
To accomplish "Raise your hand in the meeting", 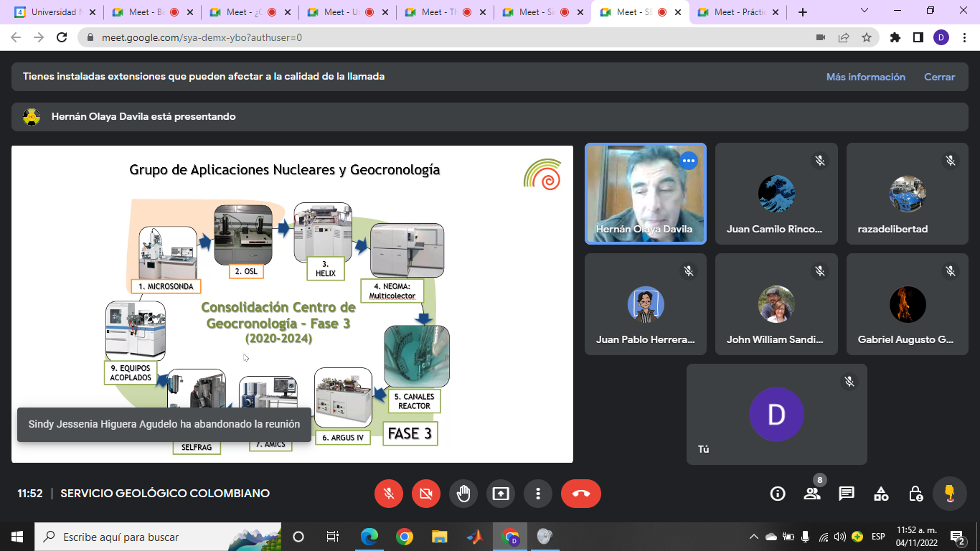I will click(x=463, y=494).
